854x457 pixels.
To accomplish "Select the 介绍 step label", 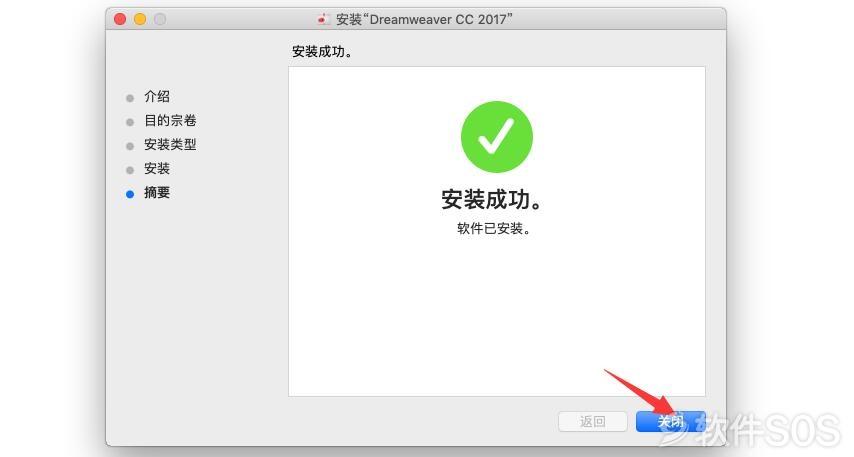I will coord(157,96).
